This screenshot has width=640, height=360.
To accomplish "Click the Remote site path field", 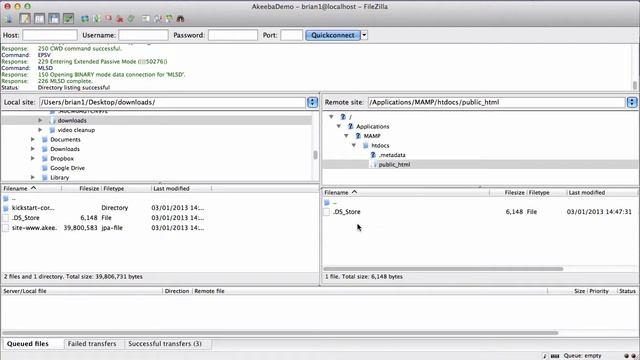I will 497,102.
